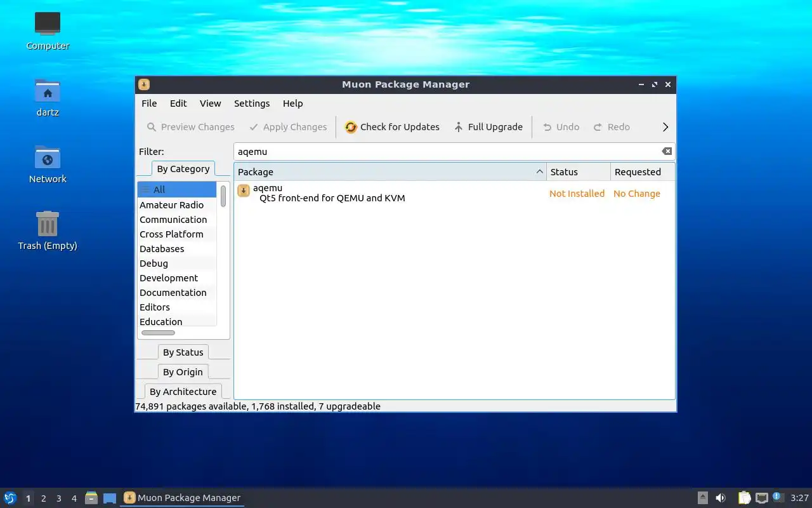
Task: Click the show desktop panel icon
Action: point(110,498)
